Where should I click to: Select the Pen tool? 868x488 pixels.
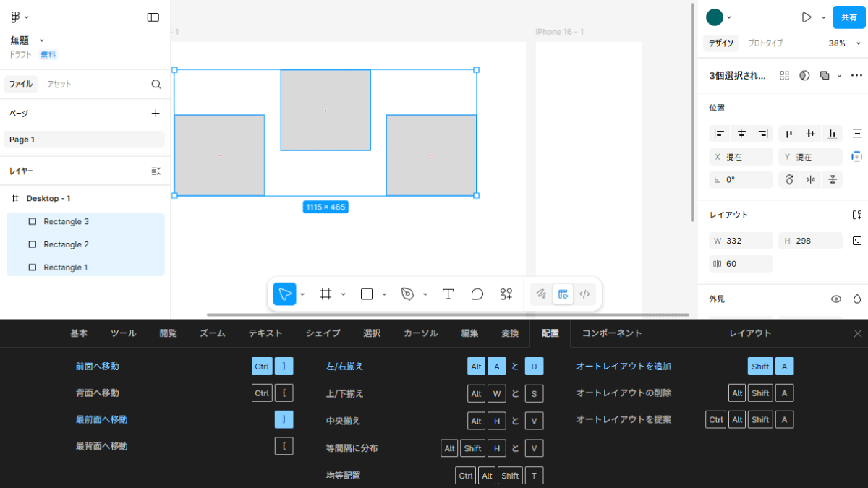[407, 294]
